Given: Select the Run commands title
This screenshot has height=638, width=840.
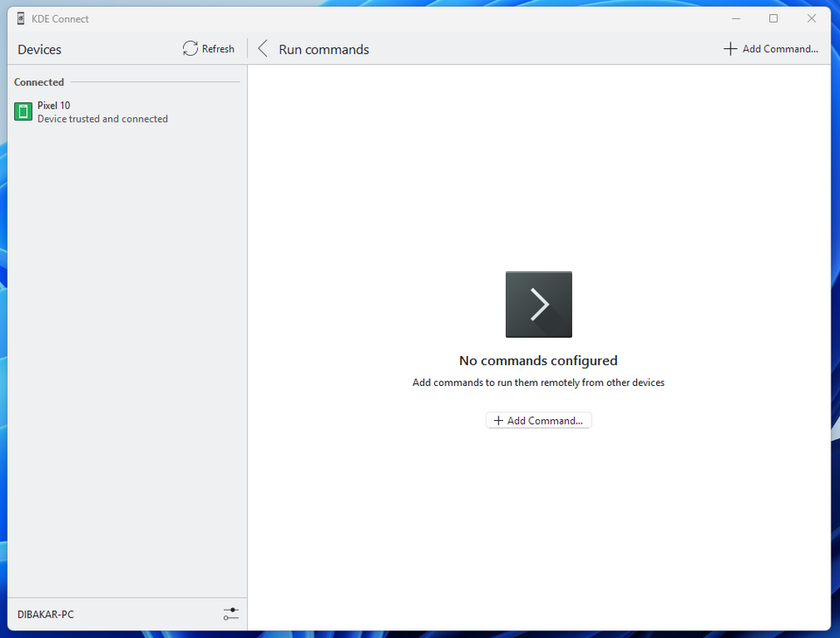Looking at the screenshot, I should coord(324,49).
